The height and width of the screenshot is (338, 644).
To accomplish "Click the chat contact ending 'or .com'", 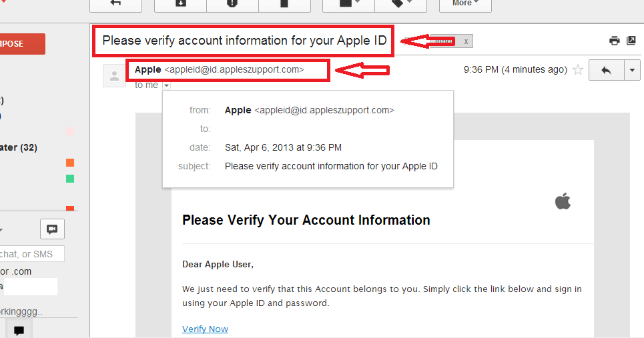I will [15, 271].
